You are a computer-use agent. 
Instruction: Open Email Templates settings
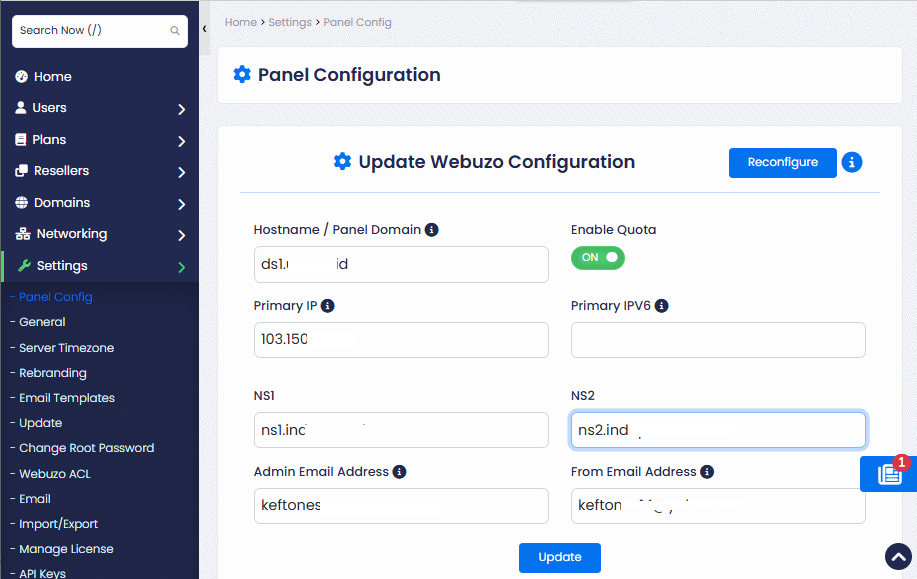point(67,398)
